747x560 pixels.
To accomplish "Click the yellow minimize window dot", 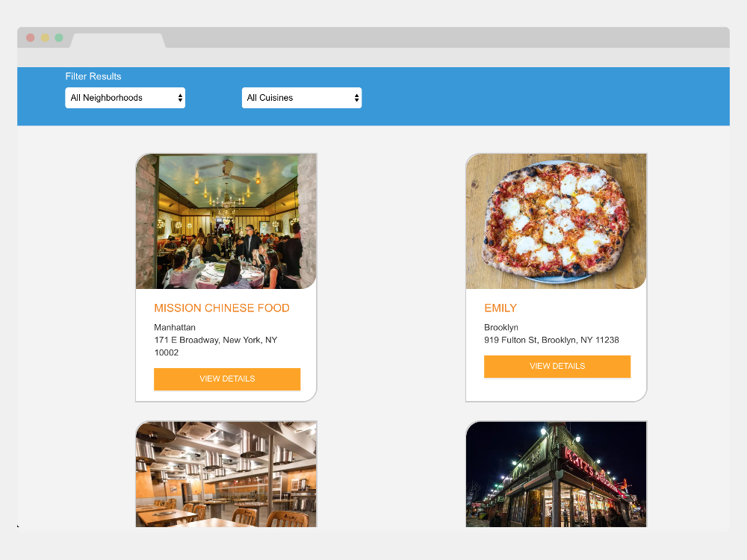I will click(45, 37).
